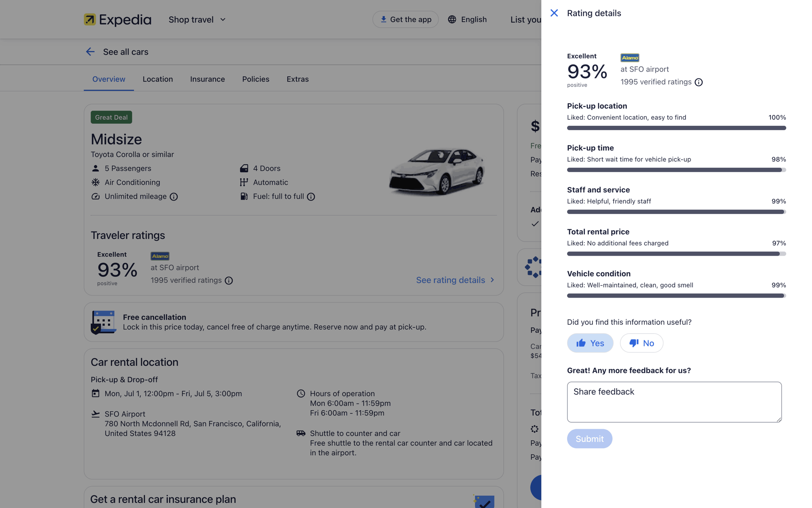
Task: Switch to the Insurance tab
Action: (207, 79)
